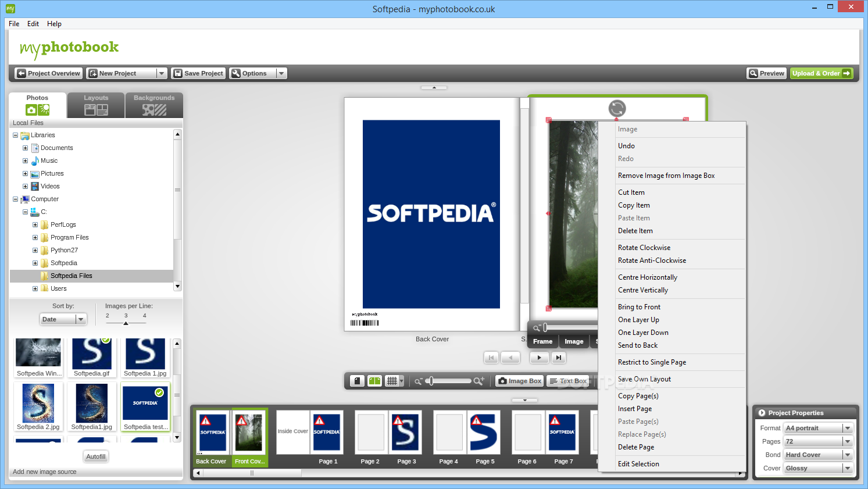The width and height of the screenshot is (868, 489).
Task: Click the Save Project button
Action: coord(198,73)
